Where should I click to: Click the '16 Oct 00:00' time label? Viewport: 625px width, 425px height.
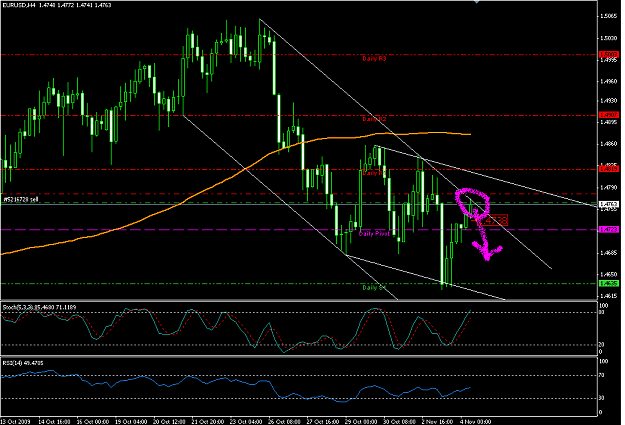point(92,421)
